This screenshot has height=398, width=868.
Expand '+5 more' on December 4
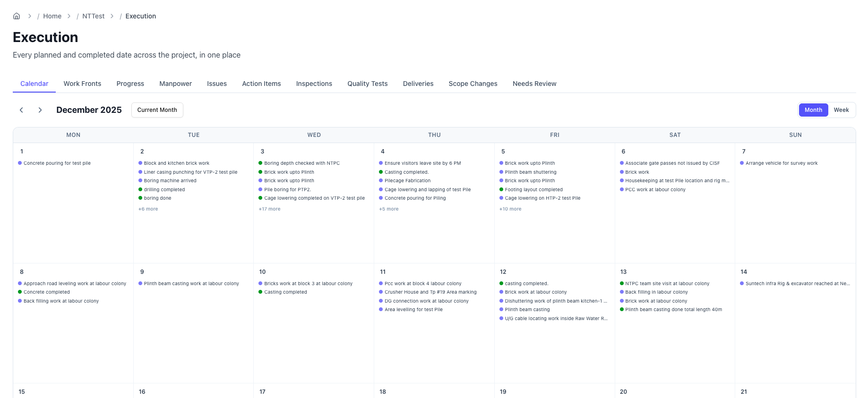(x=389, y=209)
